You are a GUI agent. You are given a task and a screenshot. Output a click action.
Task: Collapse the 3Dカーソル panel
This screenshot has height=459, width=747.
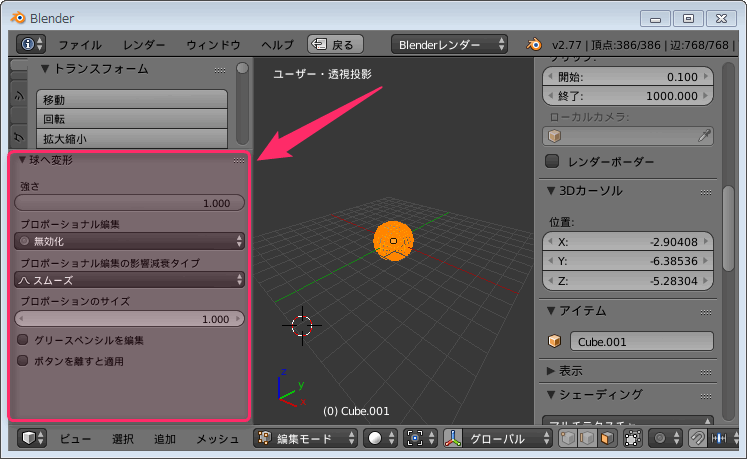point(551,191)
